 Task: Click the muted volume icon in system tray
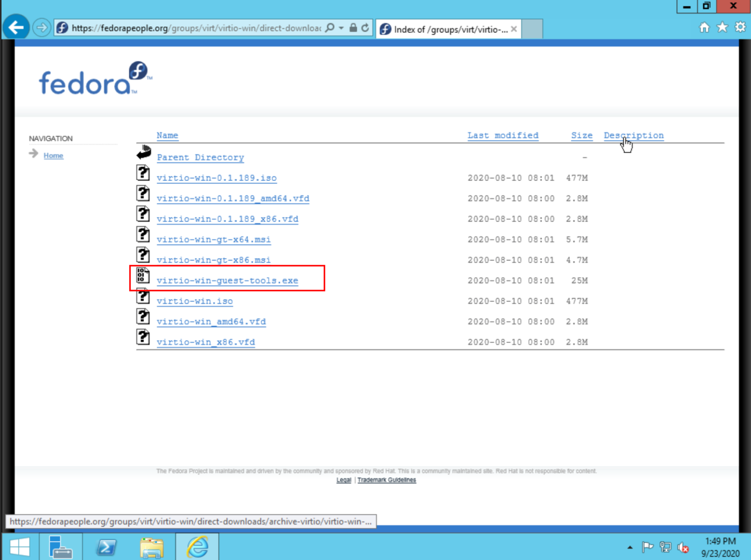pos(683,548)
